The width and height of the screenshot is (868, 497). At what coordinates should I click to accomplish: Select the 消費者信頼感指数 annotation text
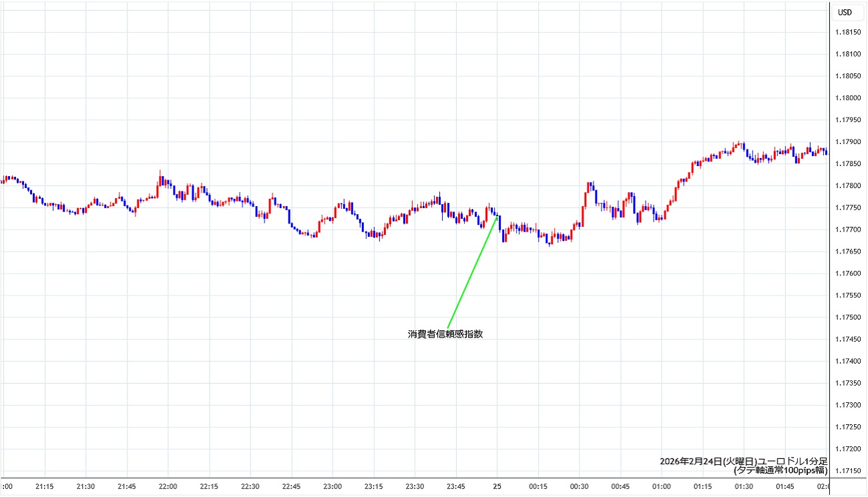445,334
